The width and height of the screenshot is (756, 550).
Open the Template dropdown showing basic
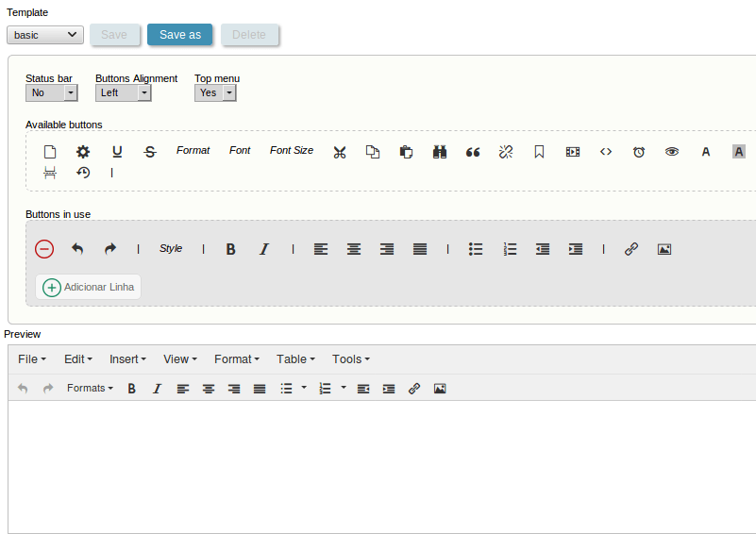point(44,34)
